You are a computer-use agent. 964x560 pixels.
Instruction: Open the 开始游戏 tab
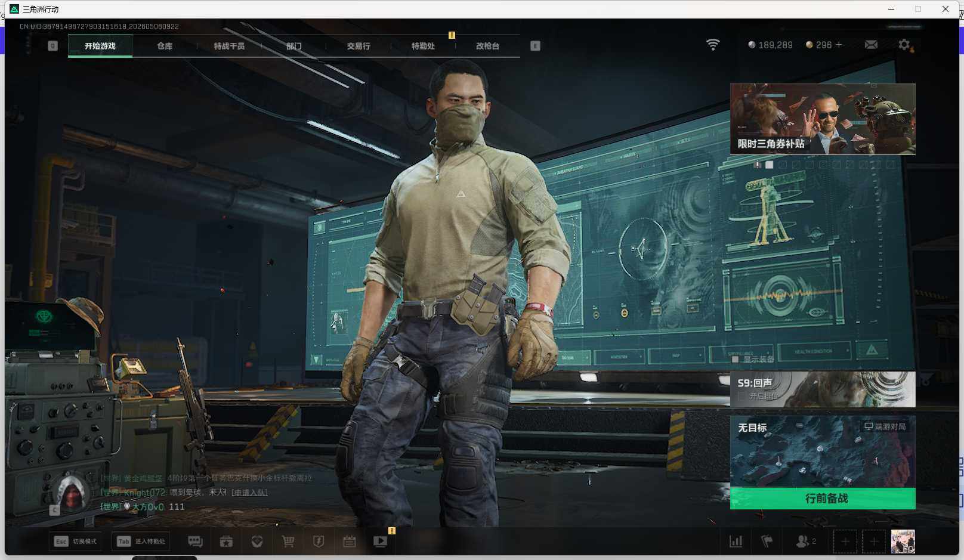(x=100, y=46)
